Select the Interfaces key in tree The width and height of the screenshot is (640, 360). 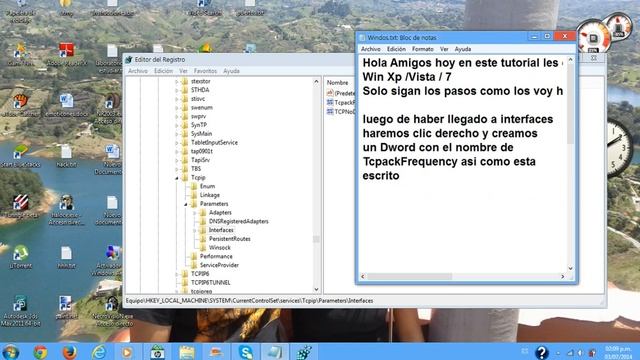click(221, 230)
